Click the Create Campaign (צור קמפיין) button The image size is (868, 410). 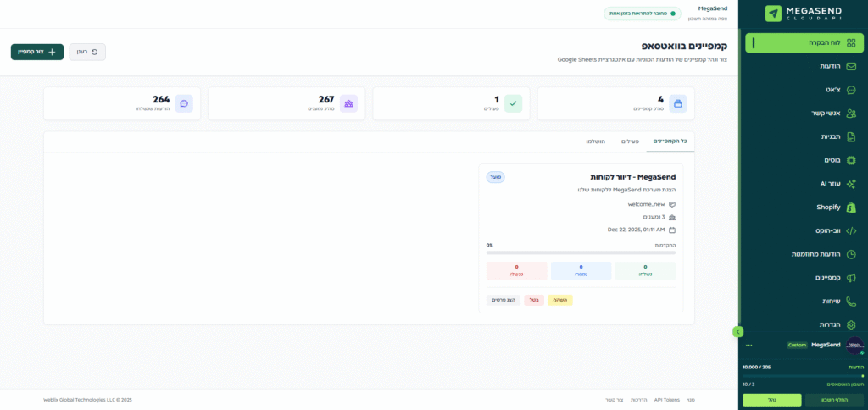36,52
